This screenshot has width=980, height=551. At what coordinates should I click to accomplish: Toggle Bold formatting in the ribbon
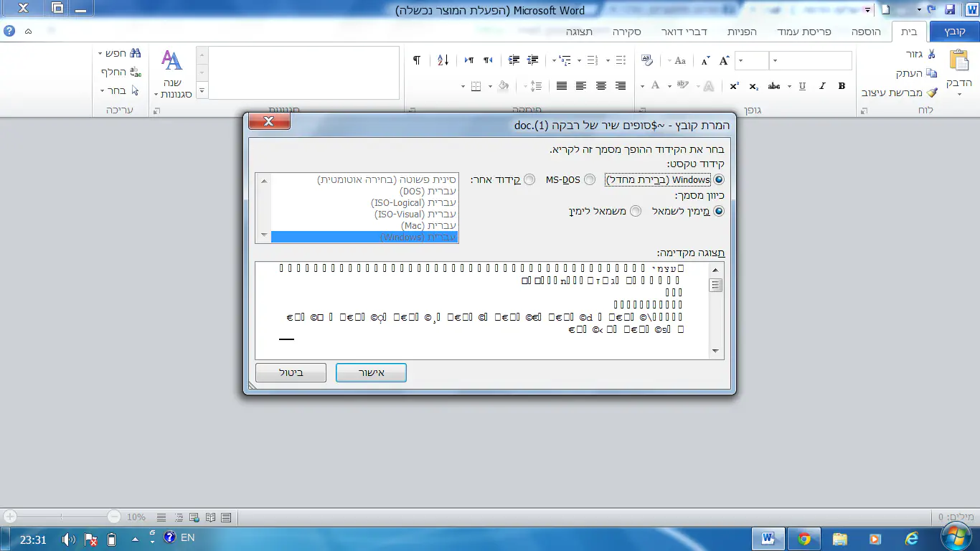coord(842,86)
